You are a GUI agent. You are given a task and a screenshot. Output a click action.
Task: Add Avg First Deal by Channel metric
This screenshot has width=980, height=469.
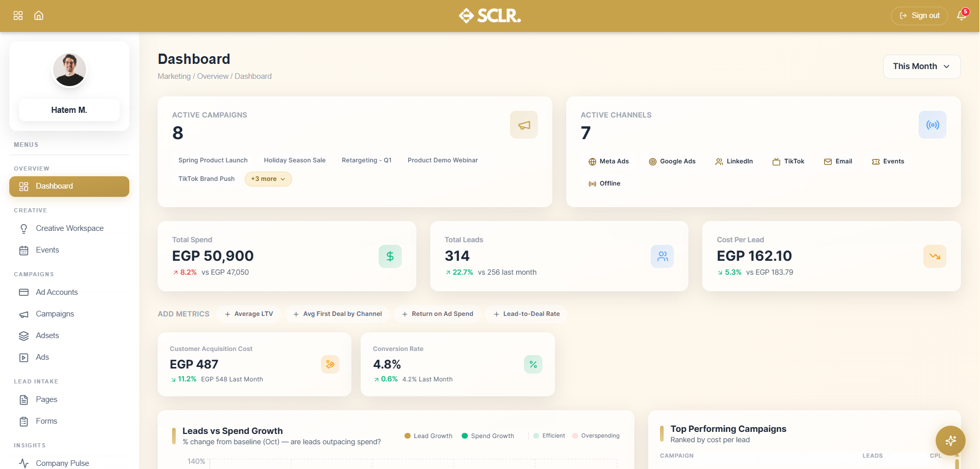(x=337, y=314)
